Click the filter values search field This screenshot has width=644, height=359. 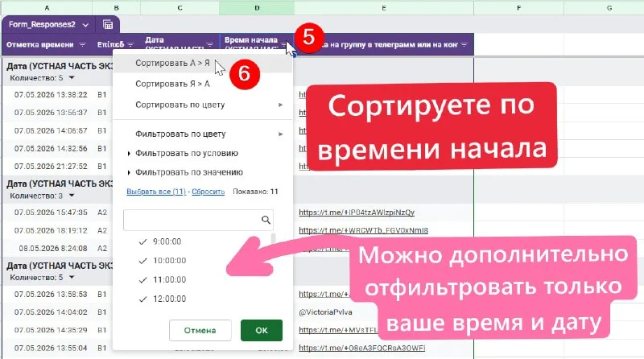[198, 220]
